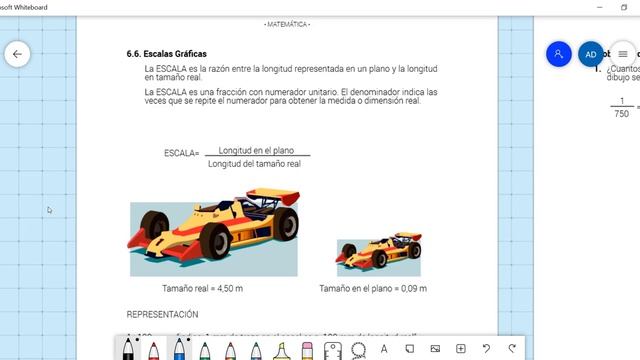This screenshot has height=360, width=640.
Task: Open the insert image tool
Action: pyautogui.click(x=435, y=349)
